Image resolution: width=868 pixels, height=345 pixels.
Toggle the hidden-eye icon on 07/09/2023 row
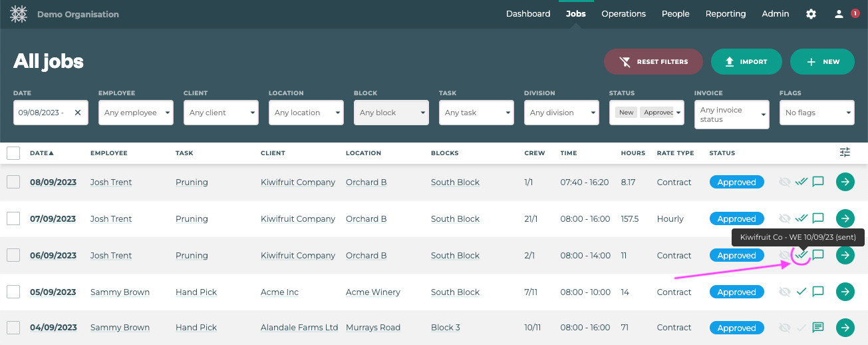(785, 218)
